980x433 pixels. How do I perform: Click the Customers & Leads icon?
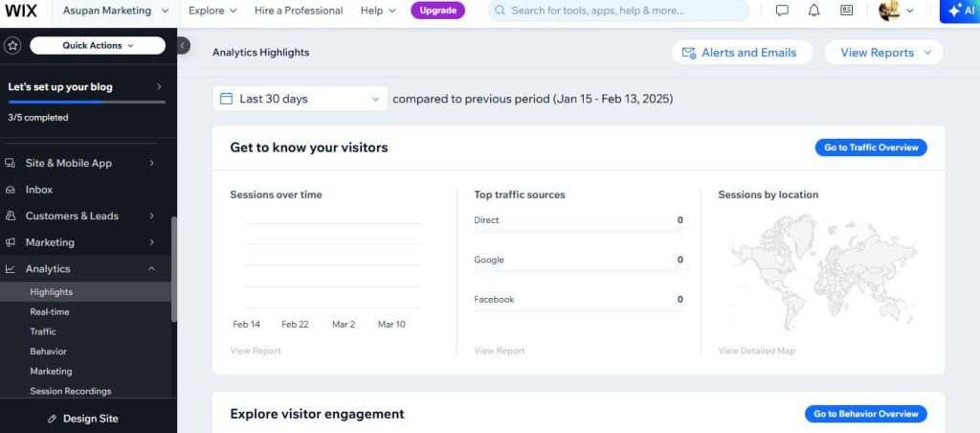10,216
